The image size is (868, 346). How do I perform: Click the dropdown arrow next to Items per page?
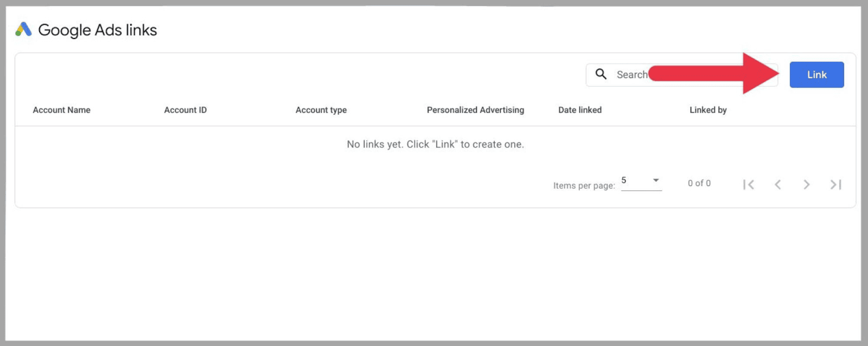tap(656, 181)
